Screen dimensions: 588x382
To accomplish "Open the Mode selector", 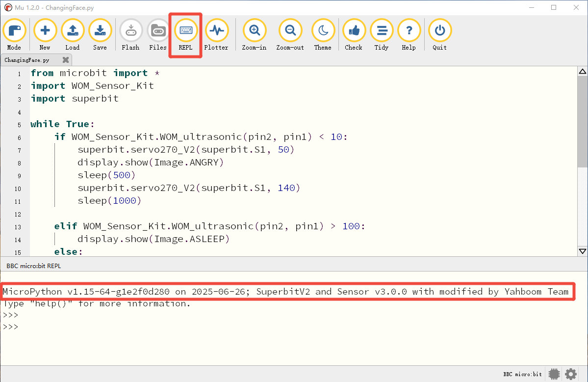I will coord(14,35).
